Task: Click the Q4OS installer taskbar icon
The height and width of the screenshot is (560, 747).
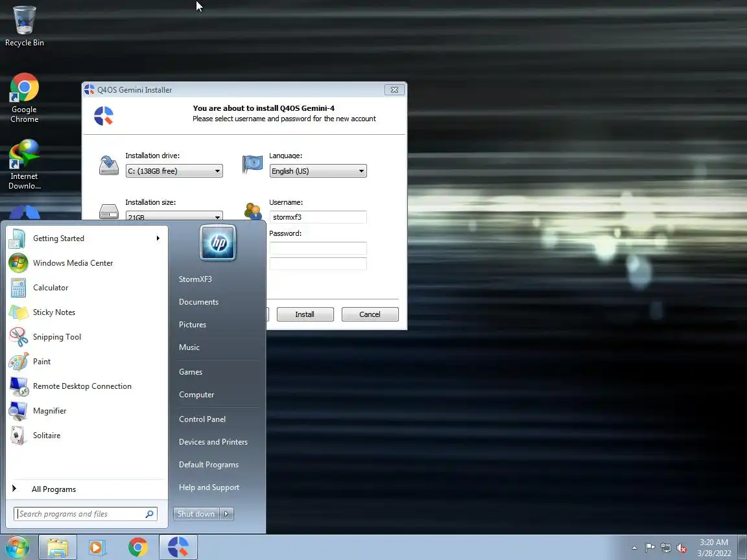Action: pyautogui.click(x=178, y=547)
